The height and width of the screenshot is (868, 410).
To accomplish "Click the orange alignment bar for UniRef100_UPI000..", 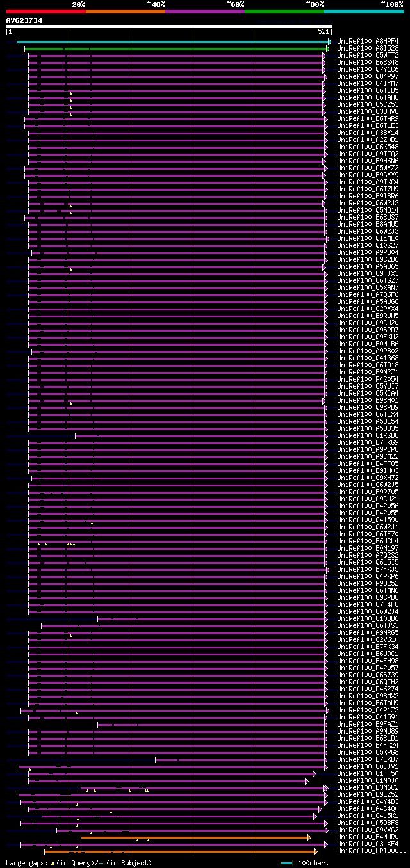I will pos(181,851).
